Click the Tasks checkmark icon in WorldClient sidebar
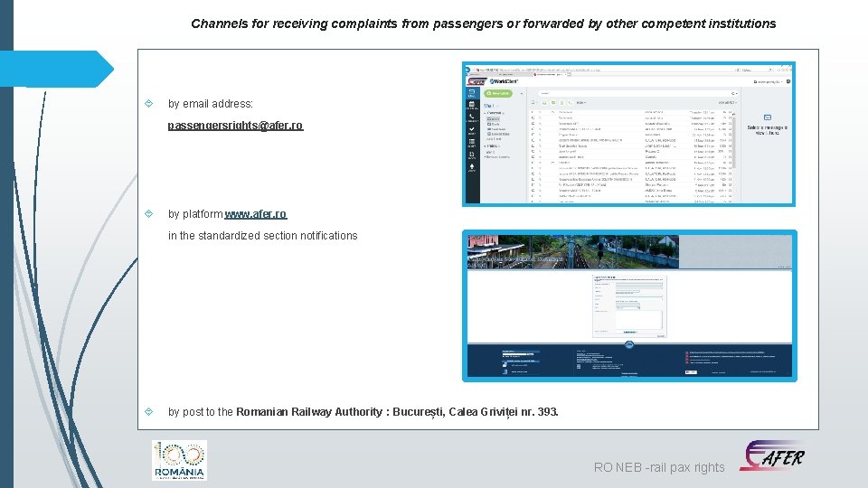This screenshot has width=868, height=488. coord(472,130)
